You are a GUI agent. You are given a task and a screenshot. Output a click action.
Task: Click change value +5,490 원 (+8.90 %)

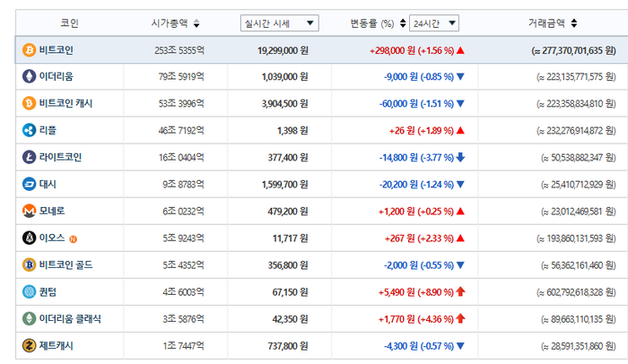[x=416, y=292]
